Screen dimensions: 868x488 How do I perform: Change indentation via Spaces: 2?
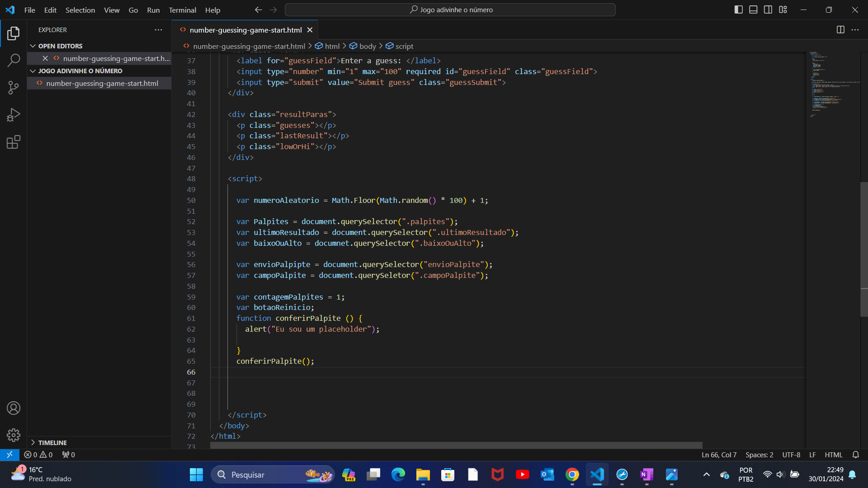coord(759,455)
